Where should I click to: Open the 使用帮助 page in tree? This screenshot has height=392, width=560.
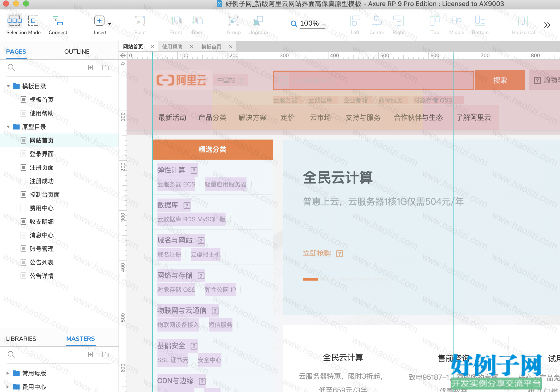(x=41, y=113)
